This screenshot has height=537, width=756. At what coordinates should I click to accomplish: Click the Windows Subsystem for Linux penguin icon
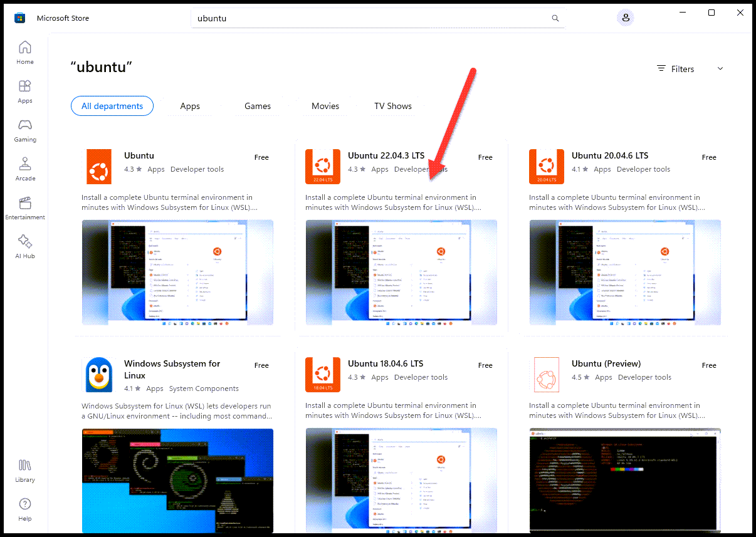coord(99,375)
